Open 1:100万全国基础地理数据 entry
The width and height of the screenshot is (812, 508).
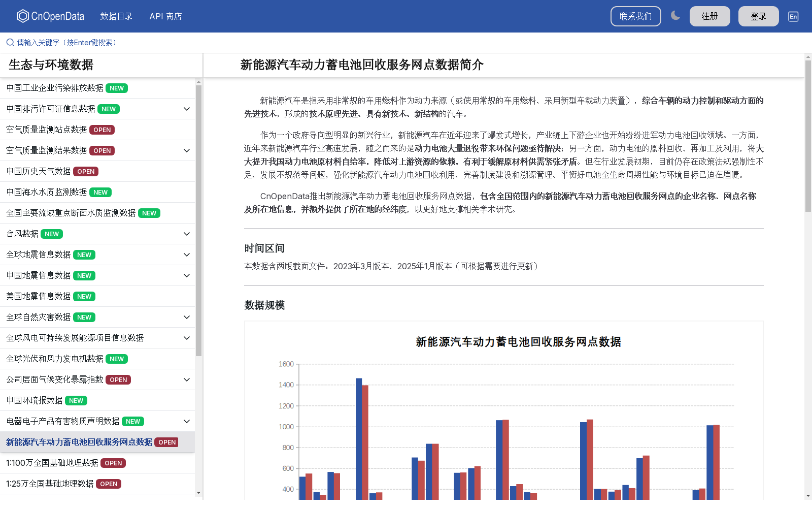(97, 463)
